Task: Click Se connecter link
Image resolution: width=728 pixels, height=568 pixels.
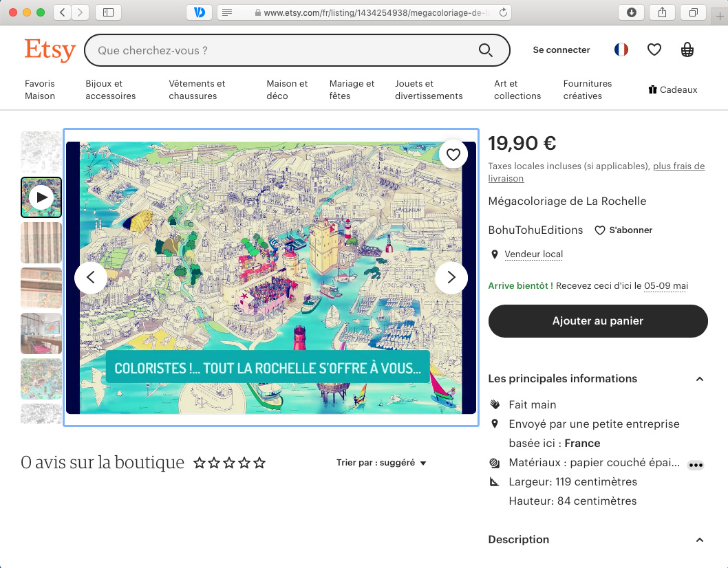Action: coord(561,50)
